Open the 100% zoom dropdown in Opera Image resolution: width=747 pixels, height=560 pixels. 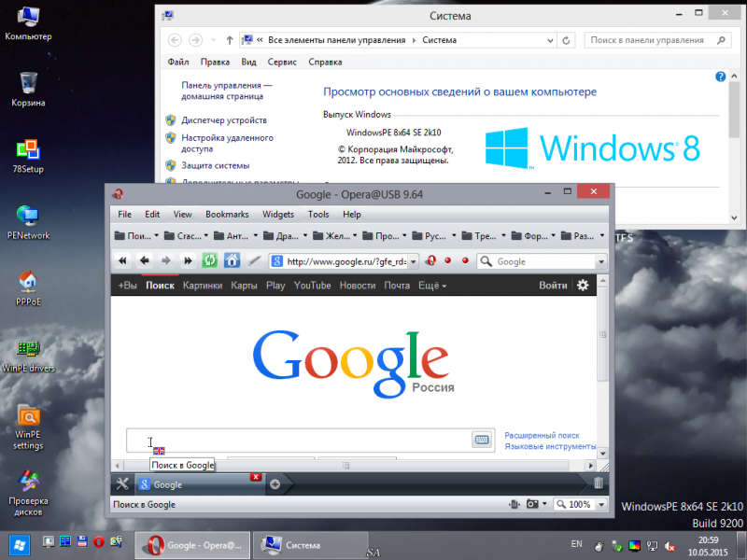point(601,504)
